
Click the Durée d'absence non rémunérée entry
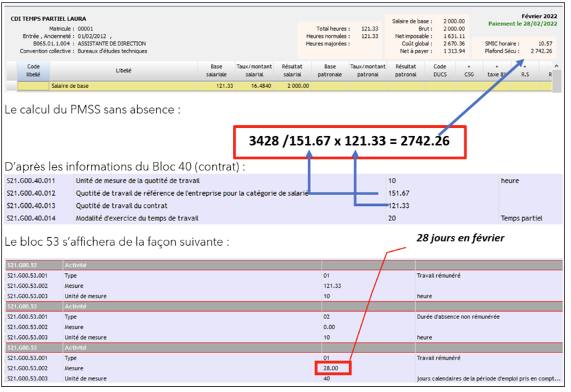(x=458, y=317)
